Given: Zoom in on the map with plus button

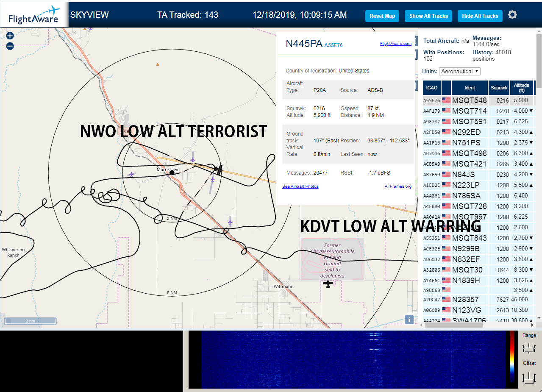Looking at the screenshot, I should pos(10,36).
